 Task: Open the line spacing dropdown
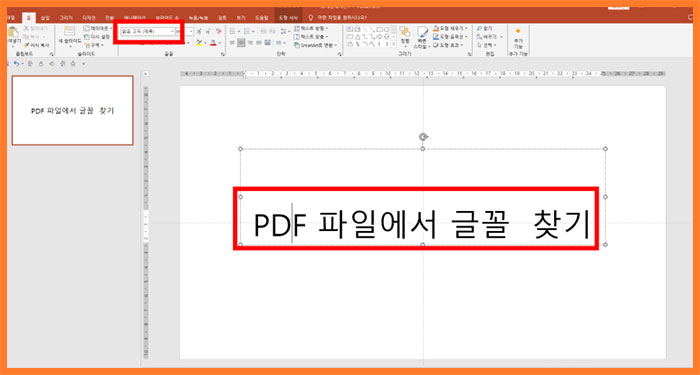click(283, 32)
